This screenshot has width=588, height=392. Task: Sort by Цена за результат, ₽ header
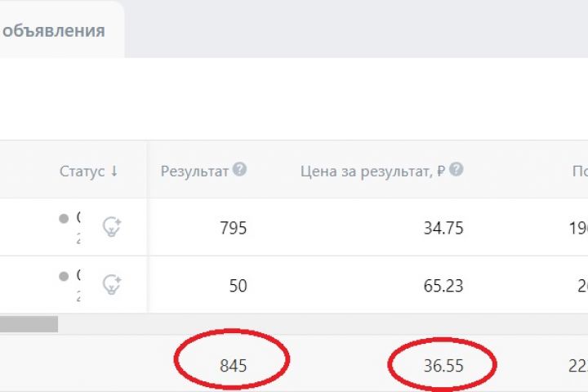(372, 171)
